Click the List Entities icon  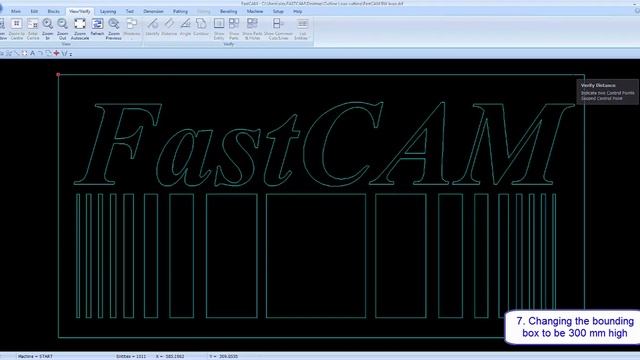point(302,24)
